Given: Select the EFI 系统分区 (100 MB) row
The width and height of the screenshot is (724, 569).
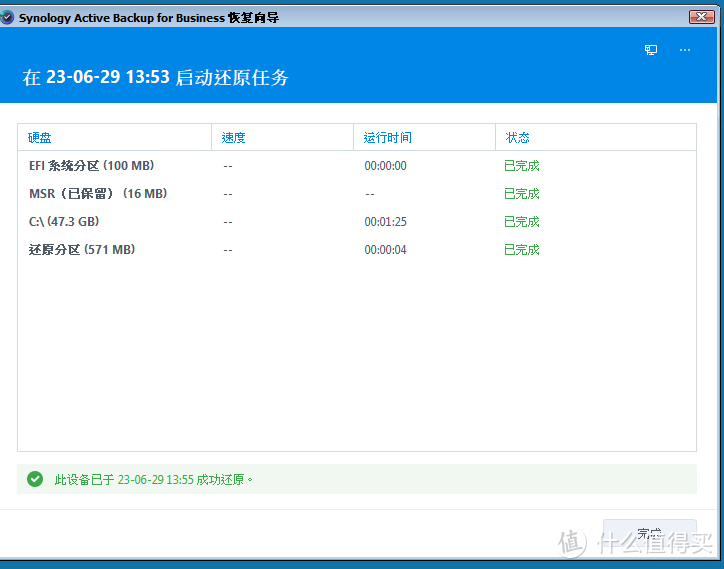Looking at the screenshot, I should [356, 165].
